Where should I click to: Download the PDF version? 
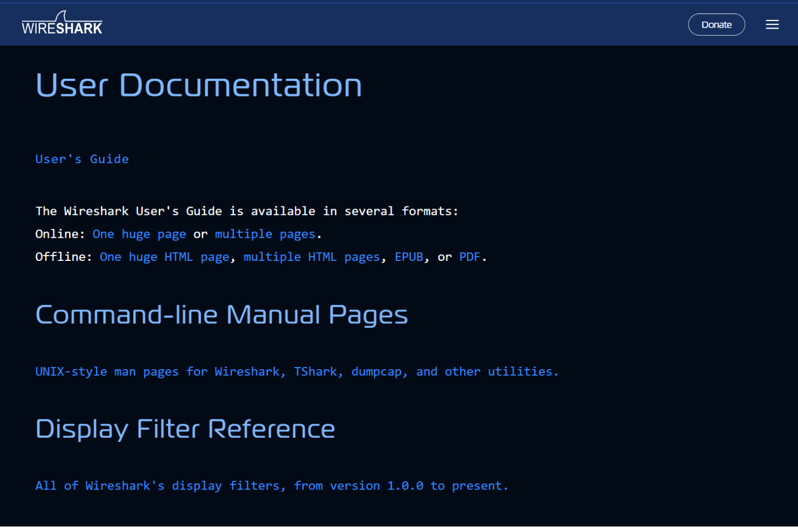[470, 257]
